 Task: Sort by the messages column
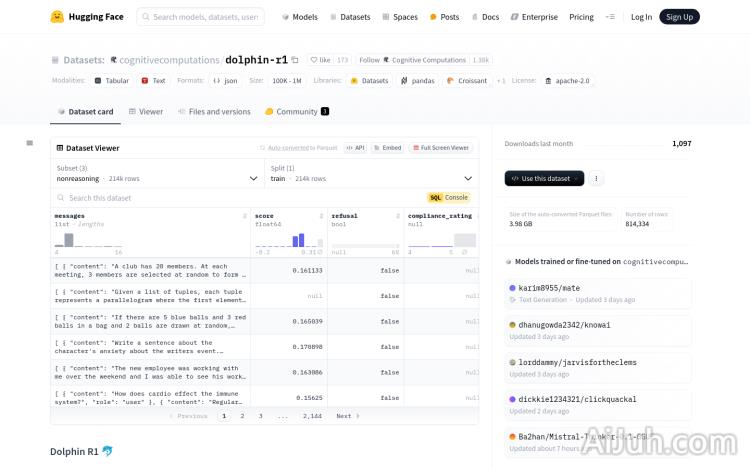[245, 216]
